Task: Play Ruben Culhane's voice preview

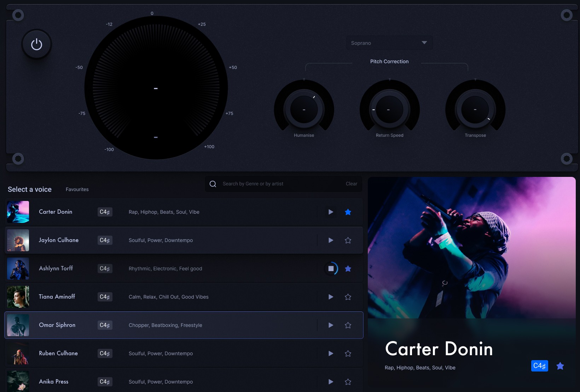Action: (x=330, y=353)
